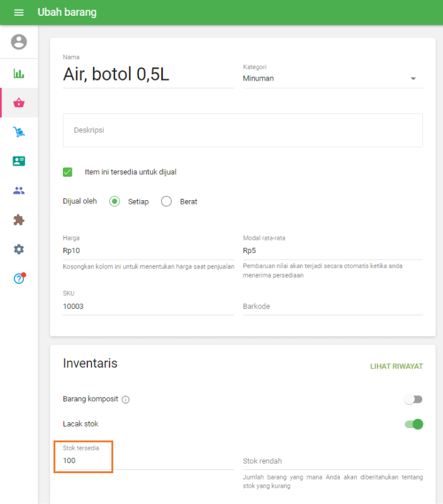Uncheck 'Item ini tersedia untuk dijual' checkbox

[x=68, y=172]
